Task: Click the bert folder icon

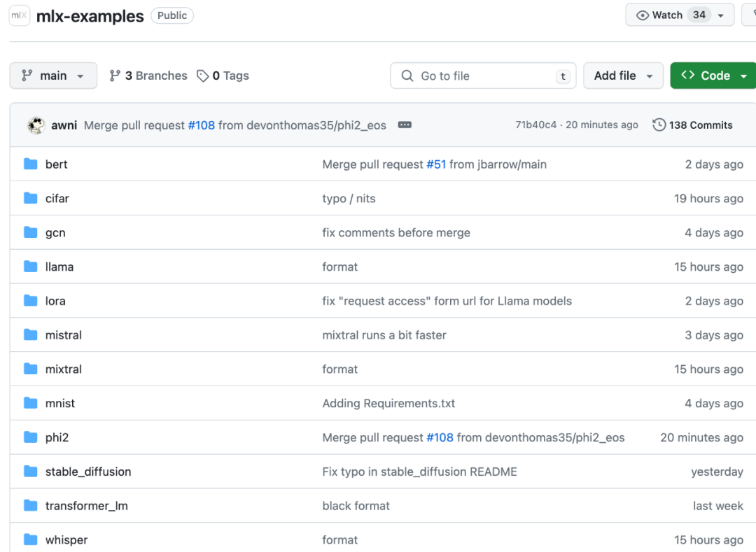Action: point(30,164)
